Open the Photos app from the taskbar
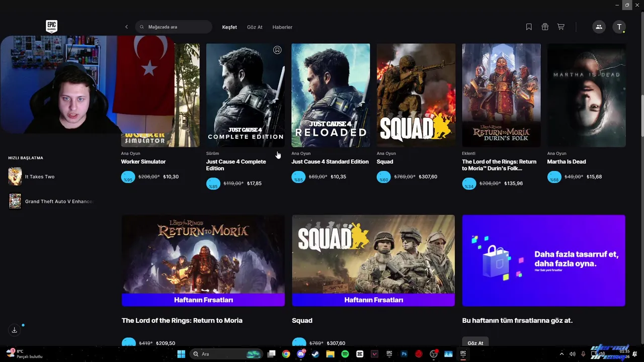 [448, 354]
